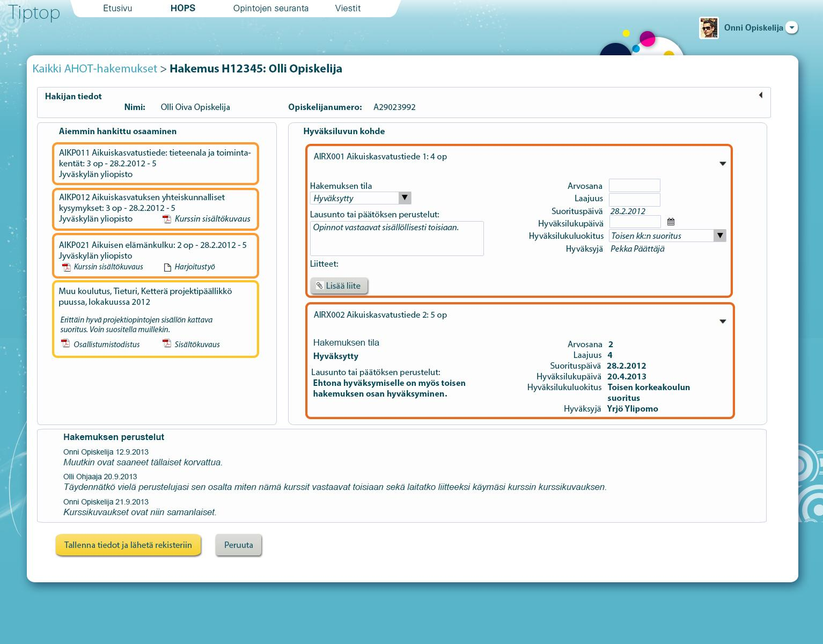823x644 pixels.
Task: Open PDF icon beside Osallistumistodistus
Action: [65, 343]
